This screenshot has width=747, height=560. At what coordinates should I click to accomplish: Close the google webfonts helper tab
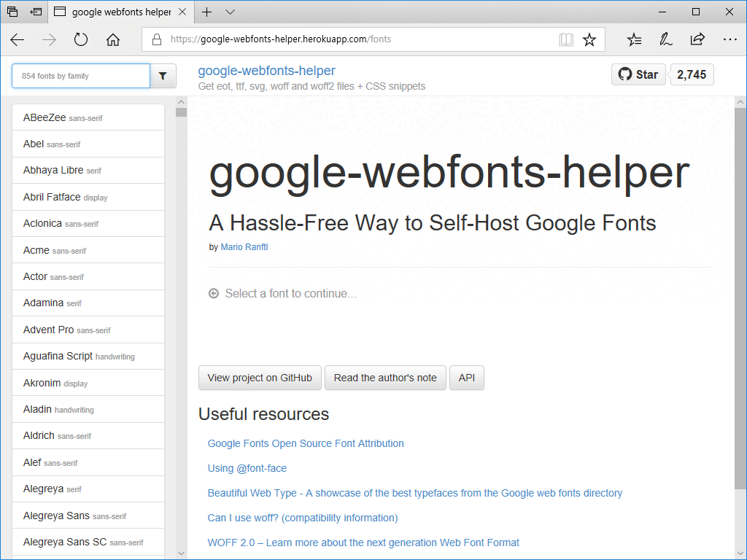click(x=182, y=12)
